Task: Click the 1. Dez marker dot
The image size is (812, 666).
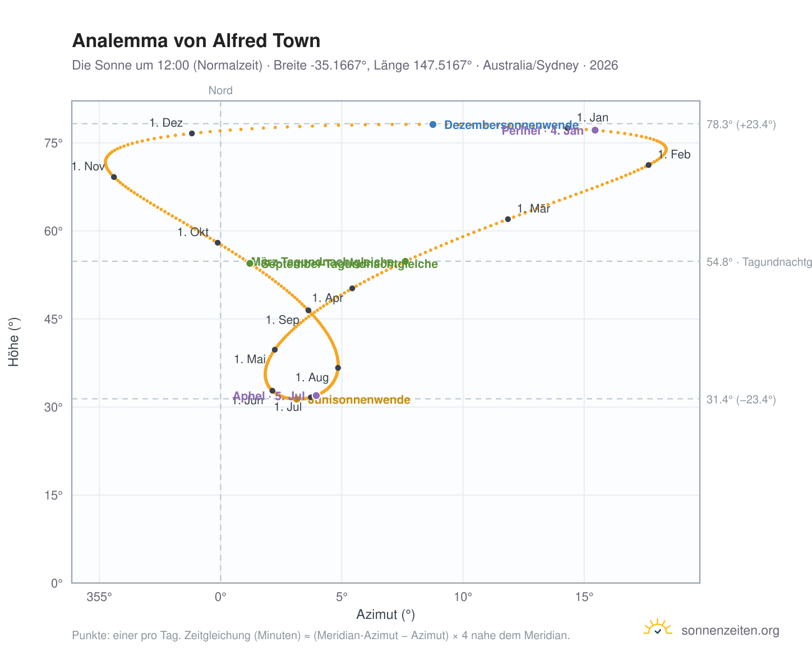Action: coord(192,133)
